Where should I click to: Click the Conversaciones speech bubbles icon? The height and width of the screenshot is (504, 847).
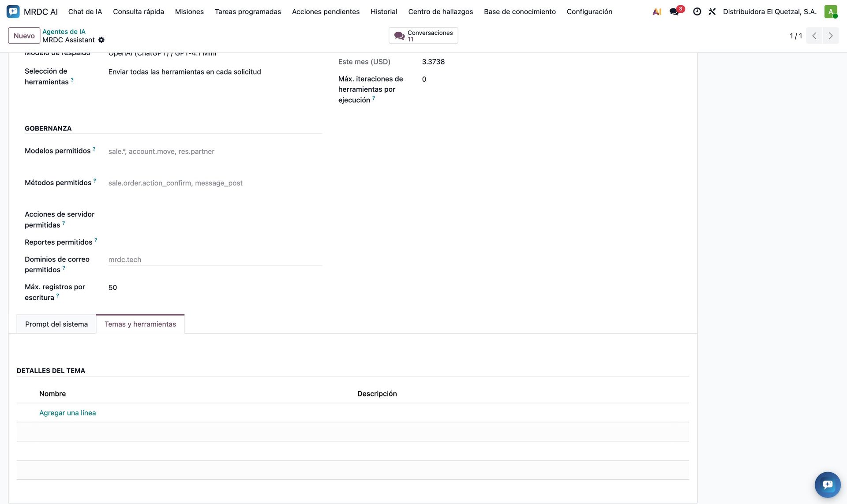tap(399, 36)
